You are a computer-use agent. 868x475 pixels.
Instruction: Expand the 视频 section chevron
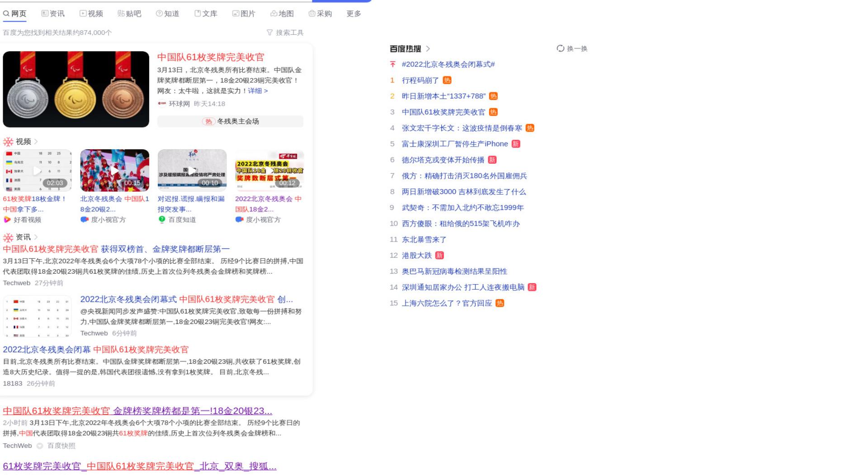[x=36, y=142]
